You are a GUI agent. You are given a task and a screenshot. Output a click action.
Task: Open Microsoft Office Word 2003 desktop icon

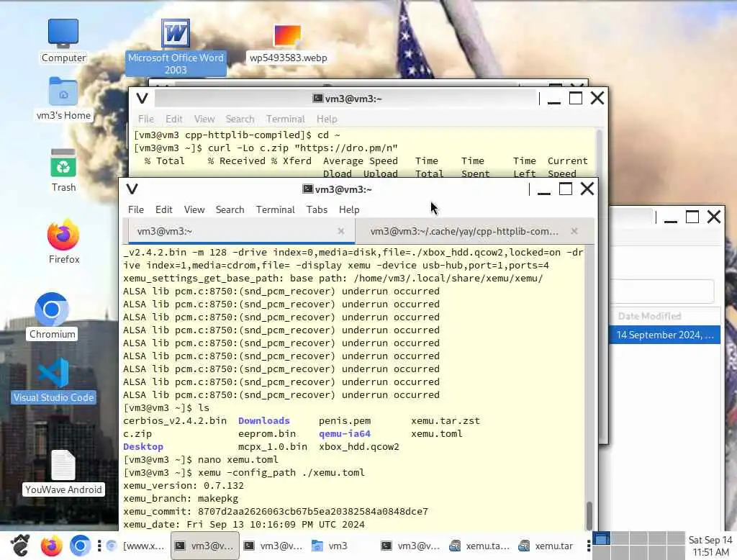point(176,47)
